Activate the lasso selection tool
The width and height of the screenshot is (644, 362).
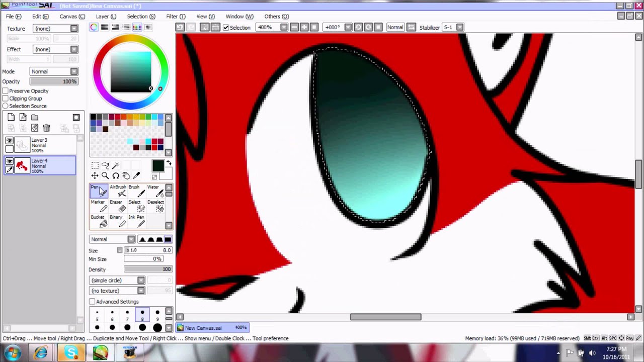[105, 165]
